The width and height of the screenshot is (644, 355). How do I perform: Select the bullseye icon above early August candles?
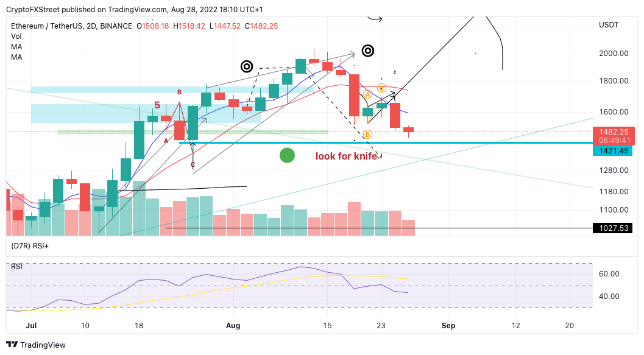tap(247, 66)
